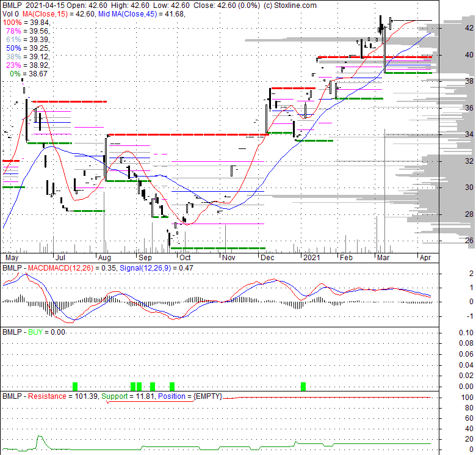The height and width of the screenshot is (455, 476).
Task: Click the 'Position = {EMPTY}' label
Action: tap(190, 396)
